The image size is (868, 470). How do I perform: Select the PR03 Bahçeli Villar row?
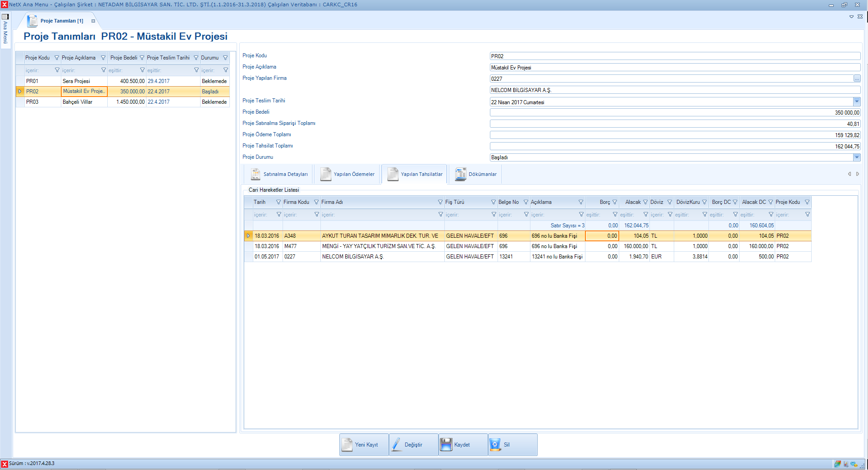click(78, 102)
